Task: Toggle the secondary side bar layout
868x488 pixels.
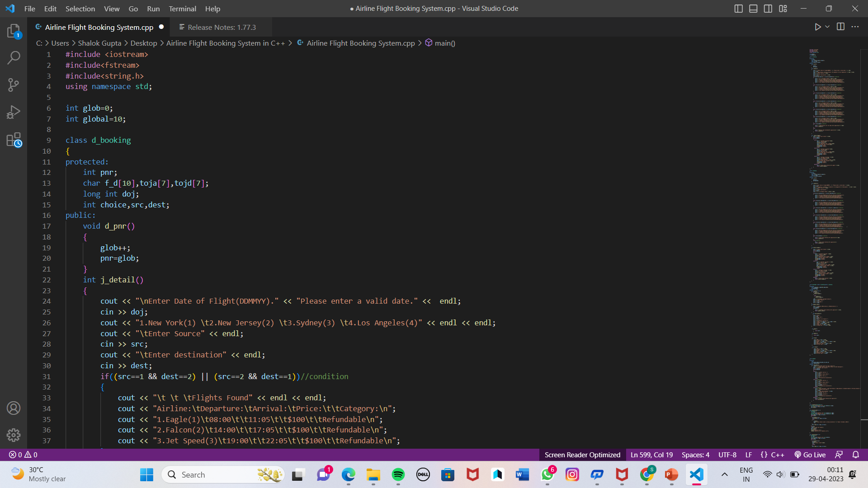Action: point(768,9)
